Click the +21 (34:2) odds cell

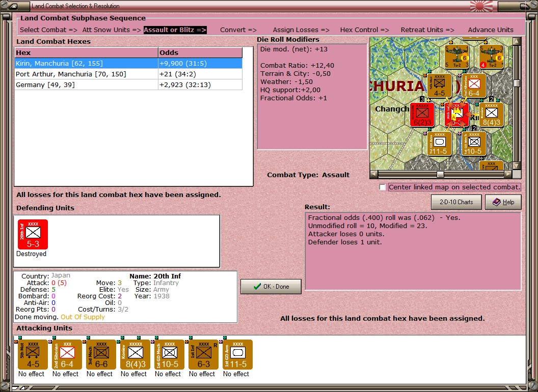(200, 74)
